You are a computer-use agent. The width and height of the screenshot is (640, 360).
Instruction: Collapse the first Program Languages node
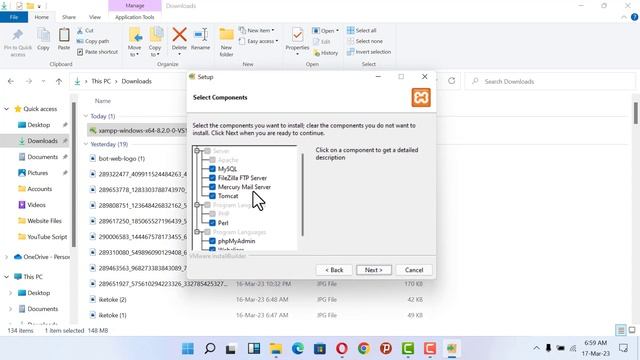tap(197, 205)
